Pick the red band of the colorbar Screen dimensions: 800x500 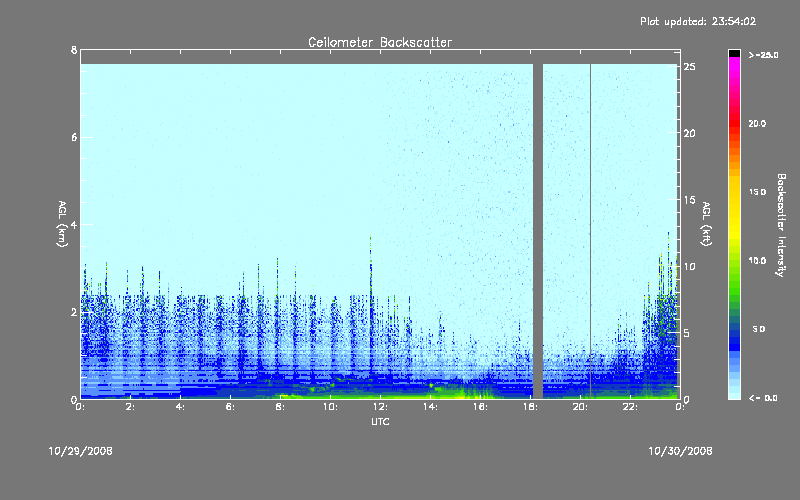click(x=734, y=125)
